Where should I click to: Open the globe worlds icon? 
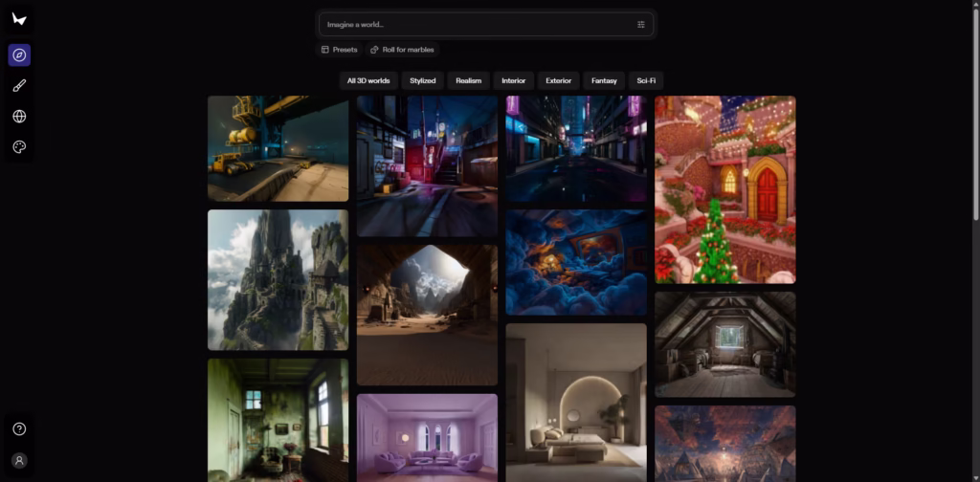pyautogui.click(x=19, y=117)
